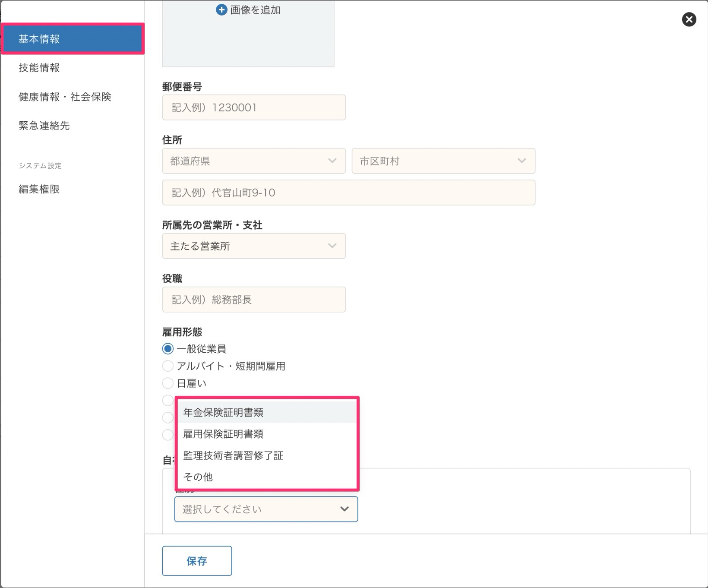Open the 技能情報 section

click(39, 68)
